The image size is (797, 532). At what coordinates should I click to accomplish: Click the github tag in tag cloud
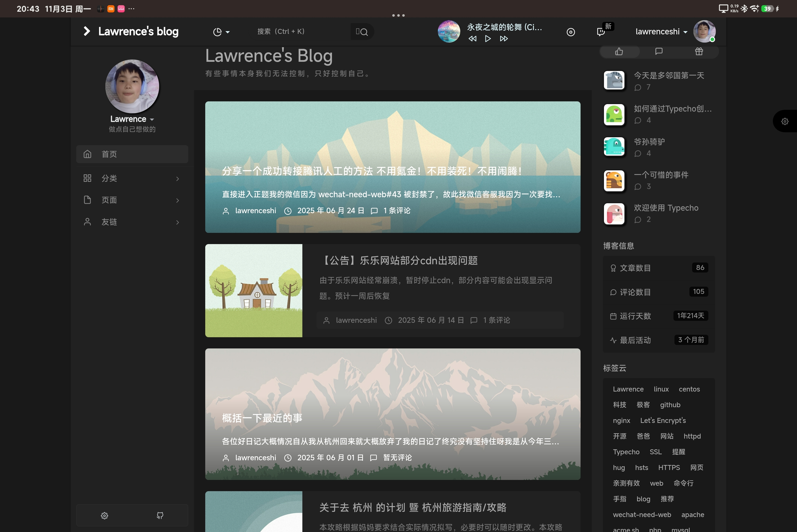point(670,405)
